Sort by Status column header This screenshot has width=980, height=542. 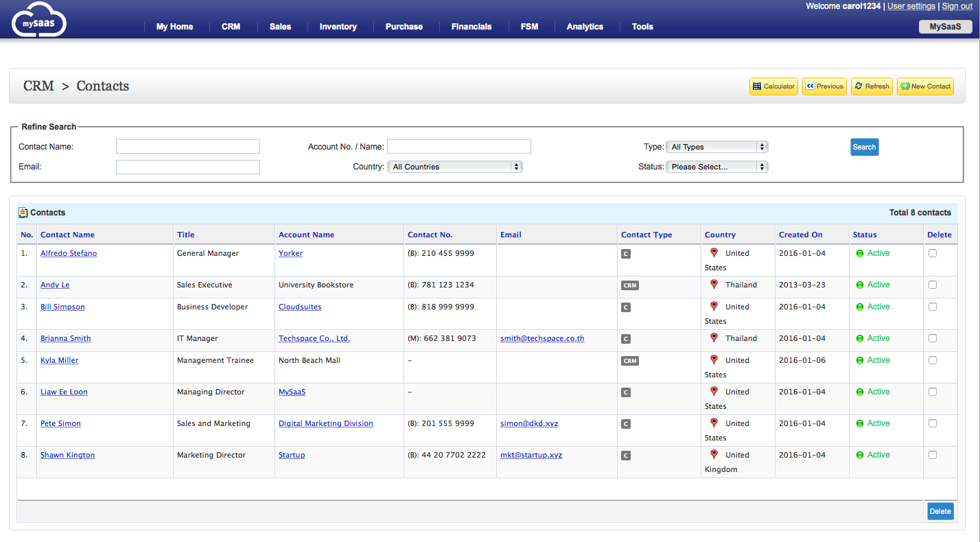[x=865, y=235]
